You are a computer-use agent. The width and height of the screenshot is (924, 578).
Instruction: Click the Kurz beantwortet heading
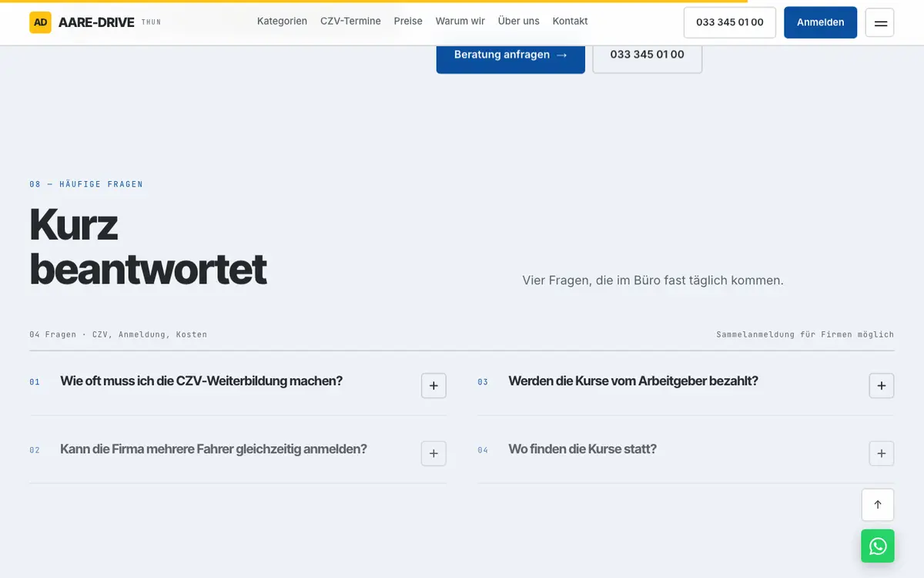[x=148, y=247]
